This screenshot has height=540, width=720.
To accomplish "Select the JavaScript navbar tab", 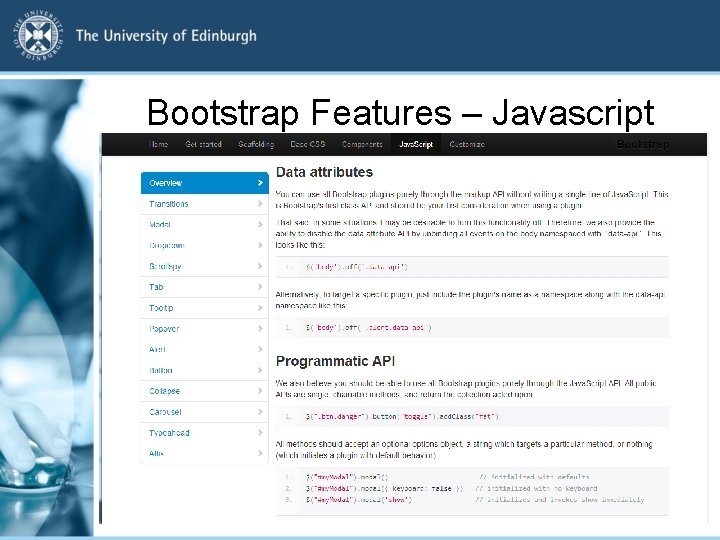I will click(x=416, y=144).
